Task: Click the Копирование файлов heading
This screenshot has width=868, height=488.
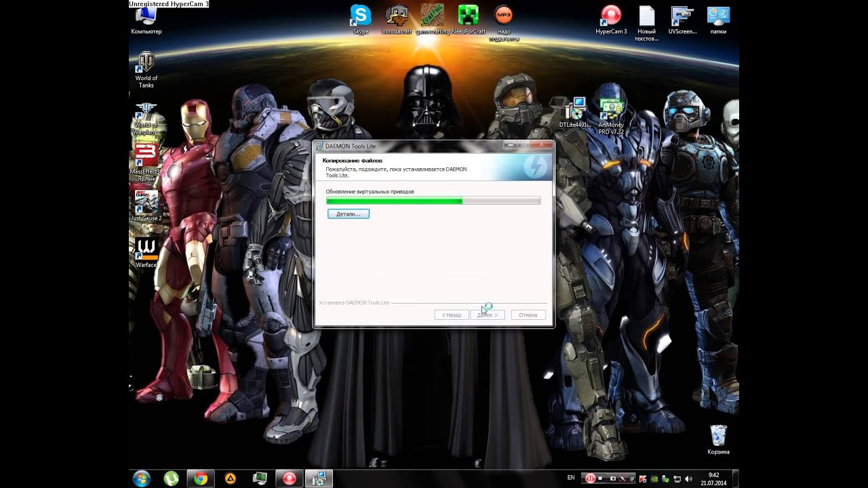Action: click(352, 161)
